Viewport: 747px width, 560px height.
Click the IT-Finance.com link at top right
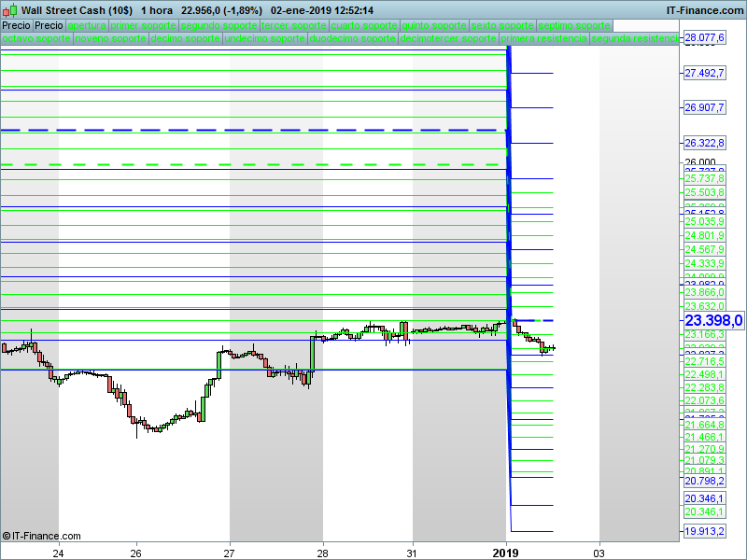705,10
